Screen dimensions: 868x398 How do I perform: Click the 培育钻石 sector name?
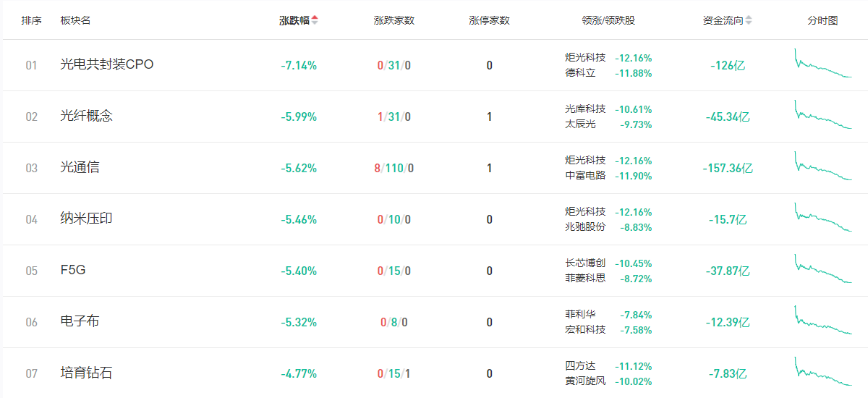click(x=86, y=373)
